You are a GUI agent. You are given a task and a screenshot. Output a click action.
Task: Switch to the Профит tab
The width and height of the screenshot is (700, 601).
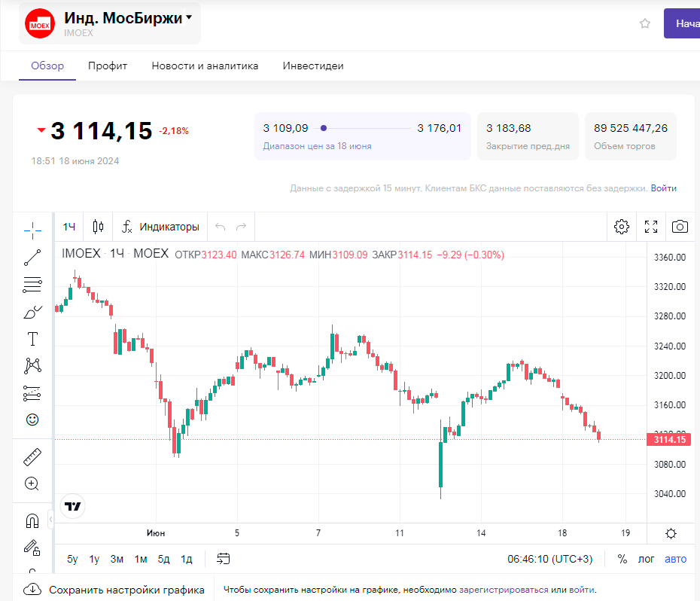[108, 66]
